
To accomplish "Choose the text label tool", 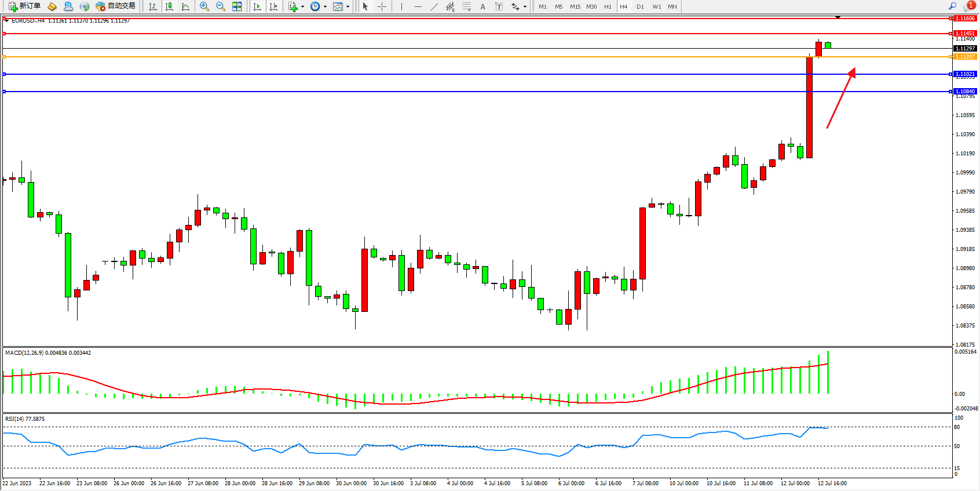I will click(x=482, y=6).
